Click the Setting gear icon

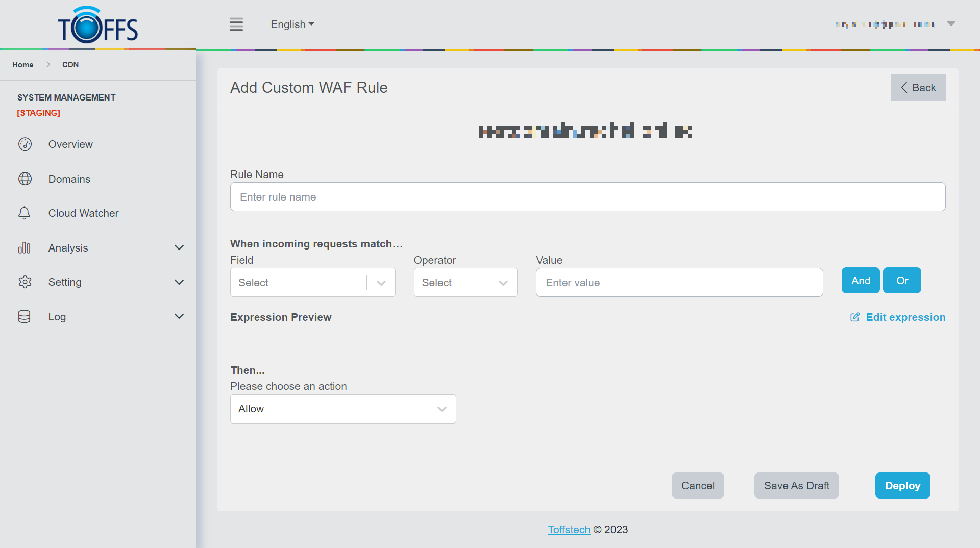coord(24,282)
